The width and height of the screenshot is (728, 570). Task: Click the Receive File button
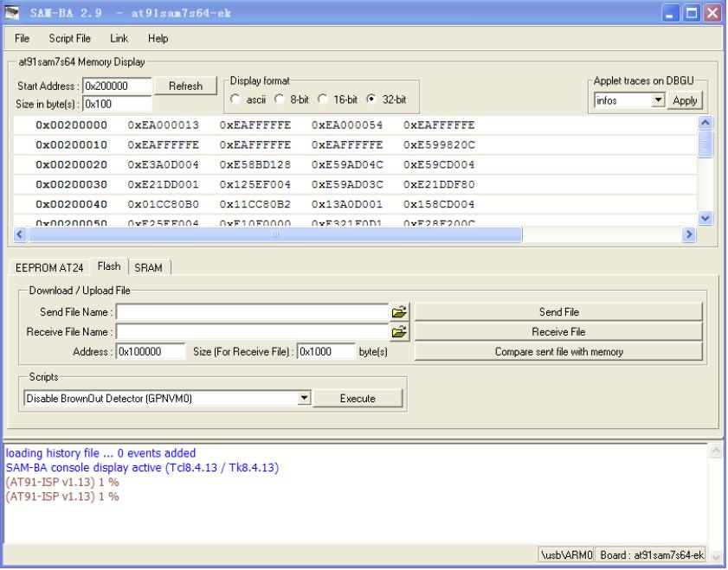tap(558, 332)
